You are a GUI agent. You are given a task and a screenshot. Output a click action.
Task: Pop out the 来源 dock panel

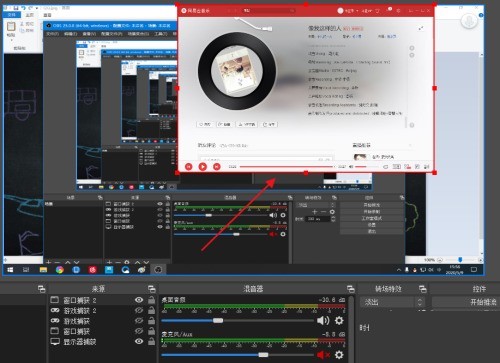(152, 289)
